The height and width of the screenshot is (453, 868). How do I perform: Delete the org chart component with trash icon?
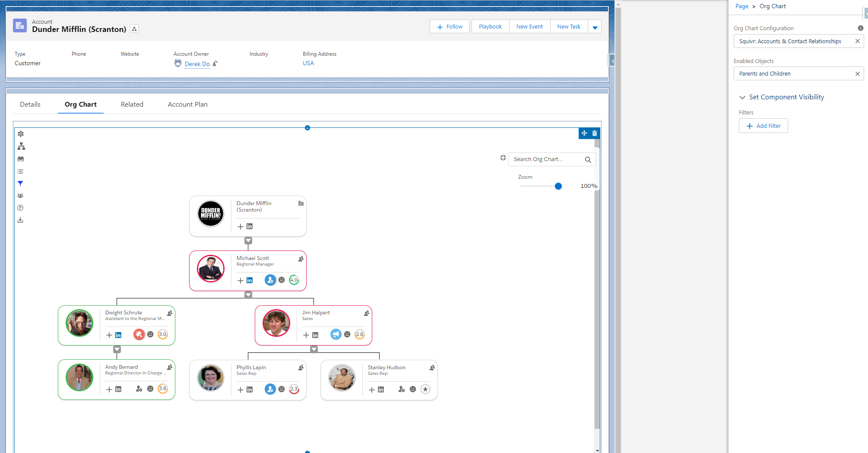coord(595,133)
